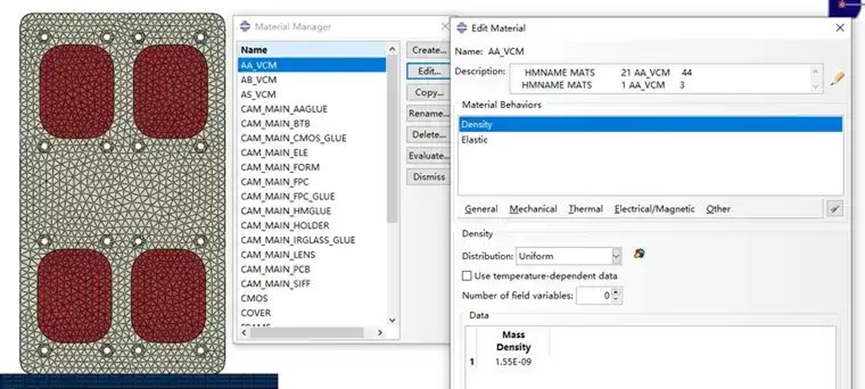Click the Copy... button

(428, 92)
